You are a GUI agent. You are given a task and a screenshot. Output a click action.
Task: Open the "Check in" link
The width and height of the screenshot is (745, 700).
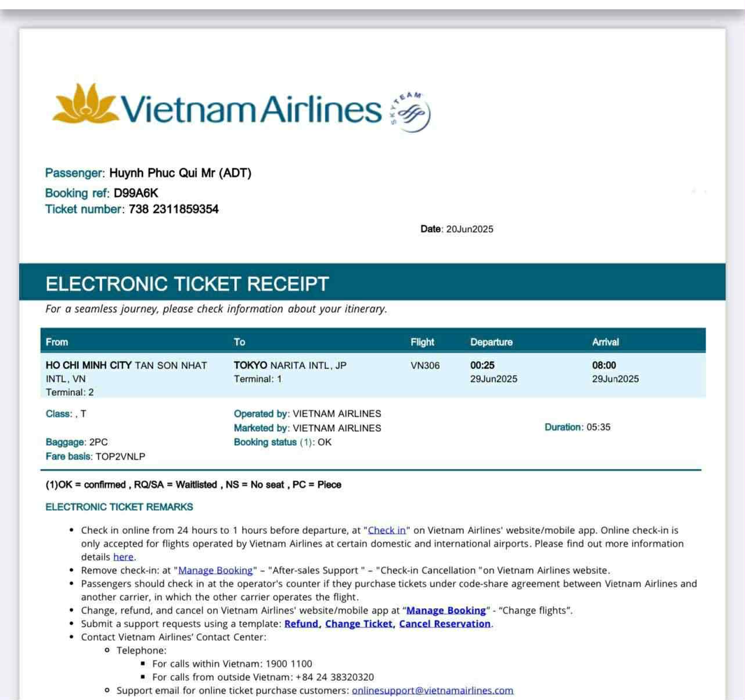(387, 531)
